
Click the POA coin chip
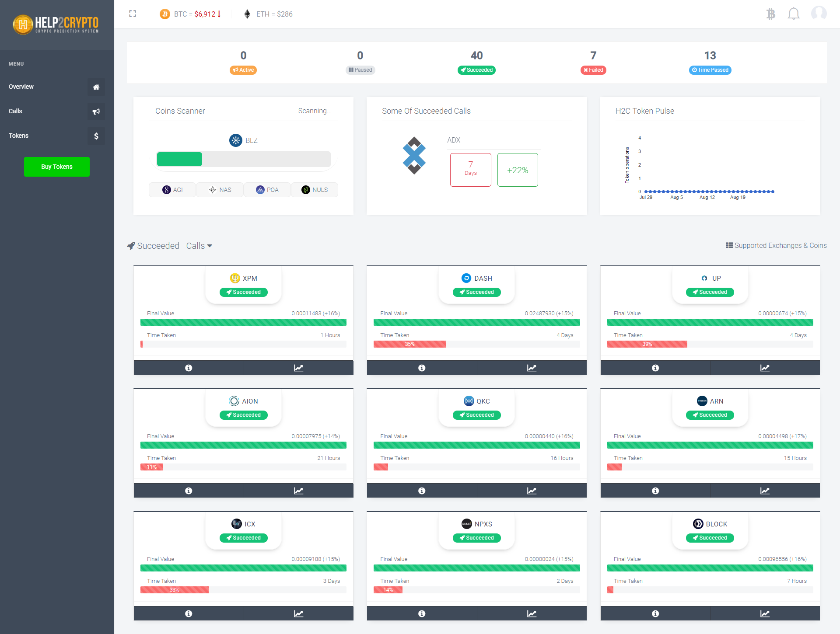point(267,190)
